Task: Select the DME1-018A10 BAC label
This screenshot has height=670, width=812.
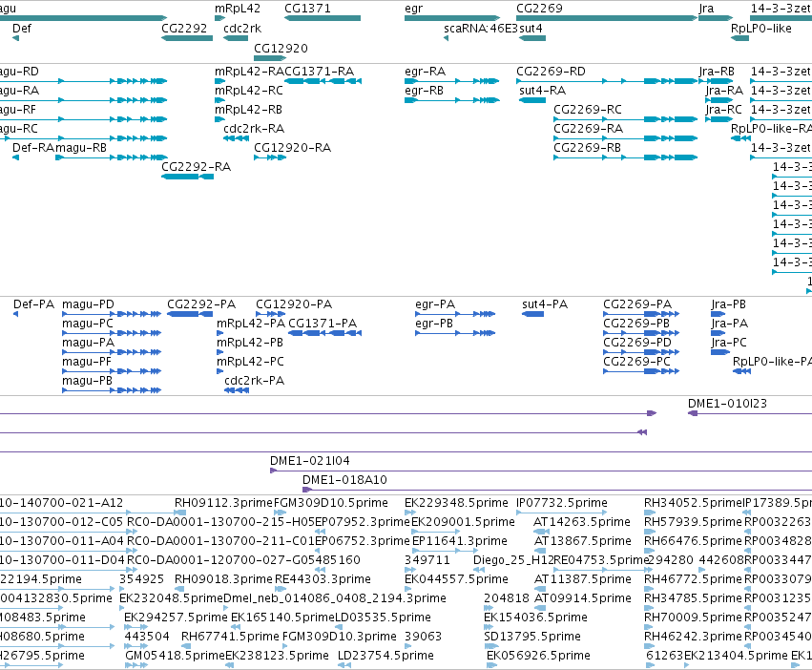Action: point(344,480)
